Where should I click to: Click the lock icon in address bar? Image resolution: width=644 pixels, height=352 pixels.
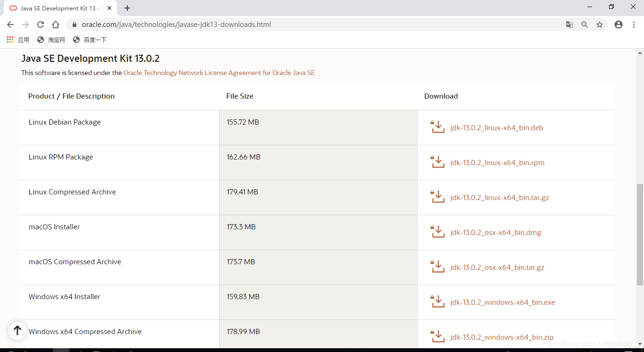tap(74, 25)
